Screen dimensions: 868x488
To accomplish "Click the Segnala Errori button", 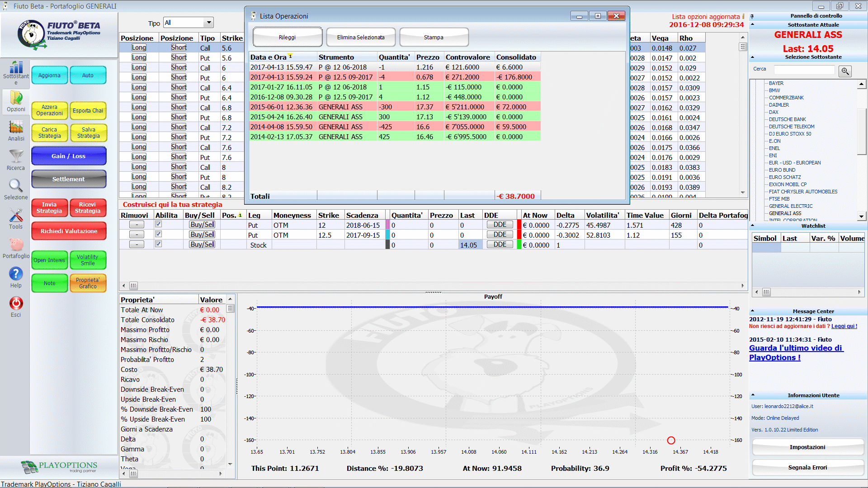I will [x=807, y=467].
